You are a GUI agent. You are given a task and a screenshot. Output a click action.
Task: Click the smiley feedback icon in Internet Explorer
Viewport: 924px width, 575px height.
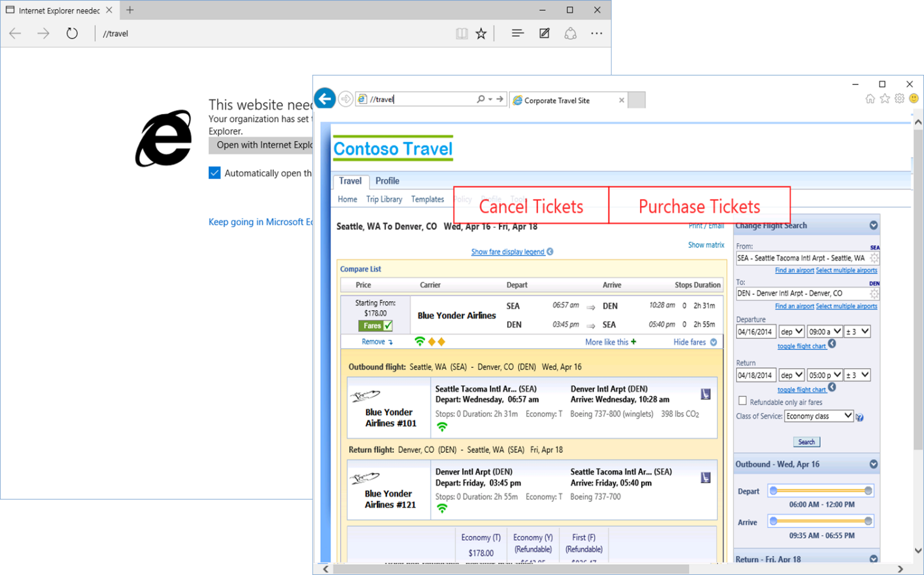913,98
